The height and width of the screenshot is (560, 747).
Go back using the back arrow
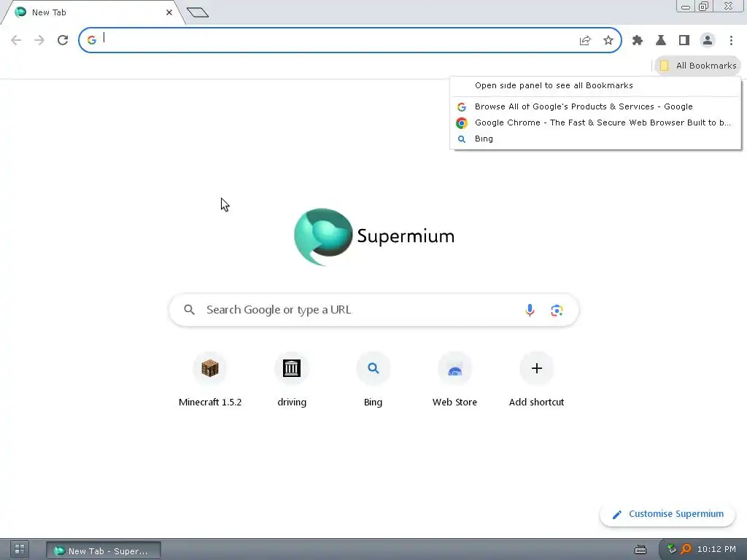(16, 40)
